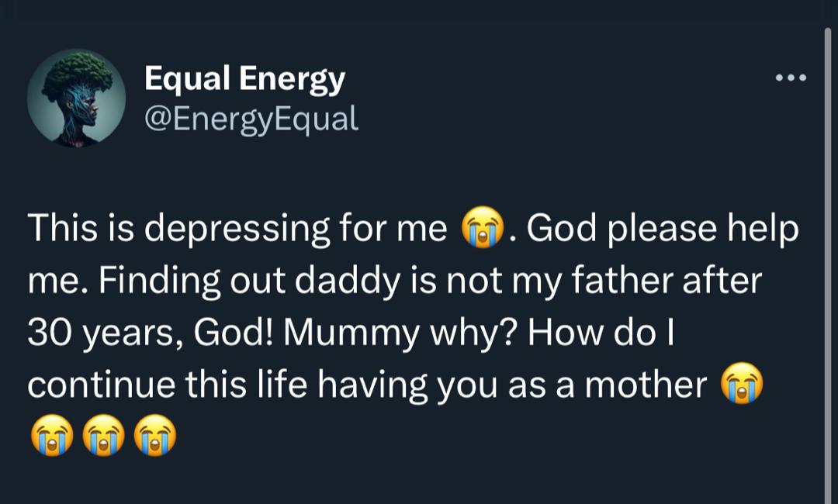Open the @EnergyEqual profile handle link
Viewport: 838px width, 504px height.
[250, 118]
